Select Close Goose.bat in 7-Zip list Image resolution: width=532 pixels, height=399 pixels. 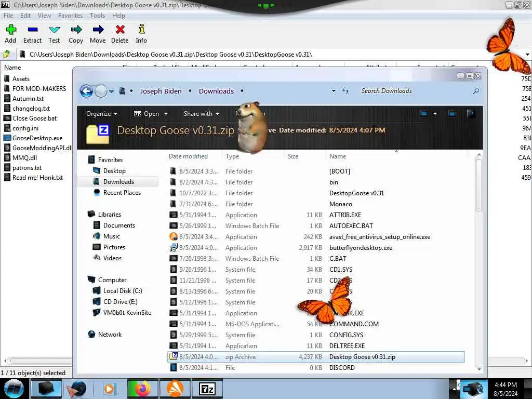click(35, 118)
